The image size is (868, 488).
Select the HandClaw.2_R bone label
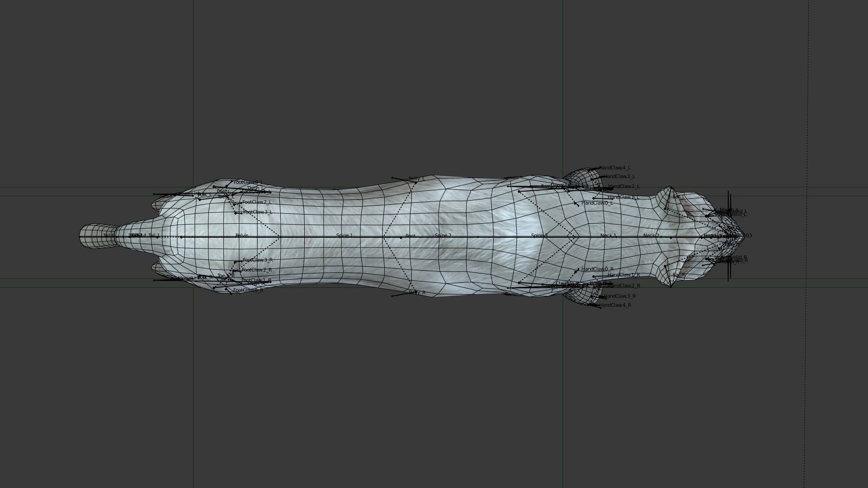coord(624,286)
